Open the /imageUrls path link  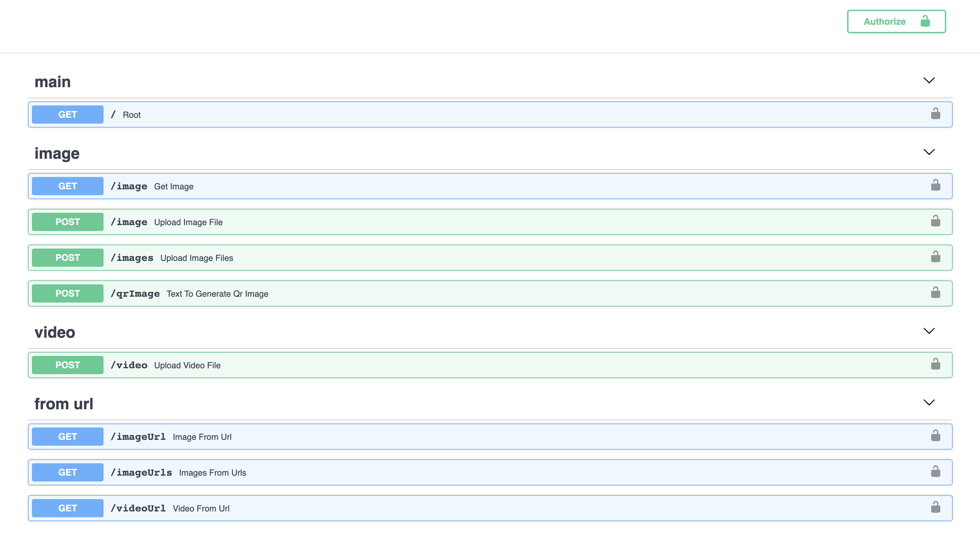point(141,472)
